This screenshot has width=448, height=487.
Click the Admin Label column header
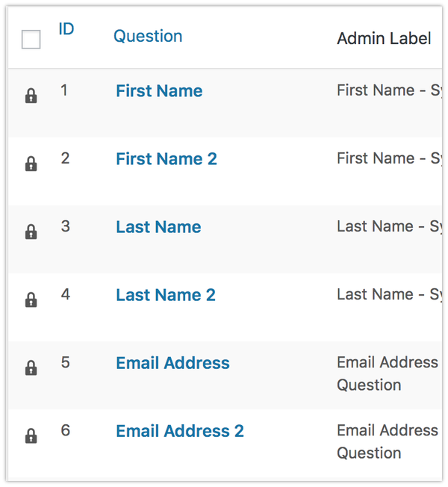pos(384,39)
